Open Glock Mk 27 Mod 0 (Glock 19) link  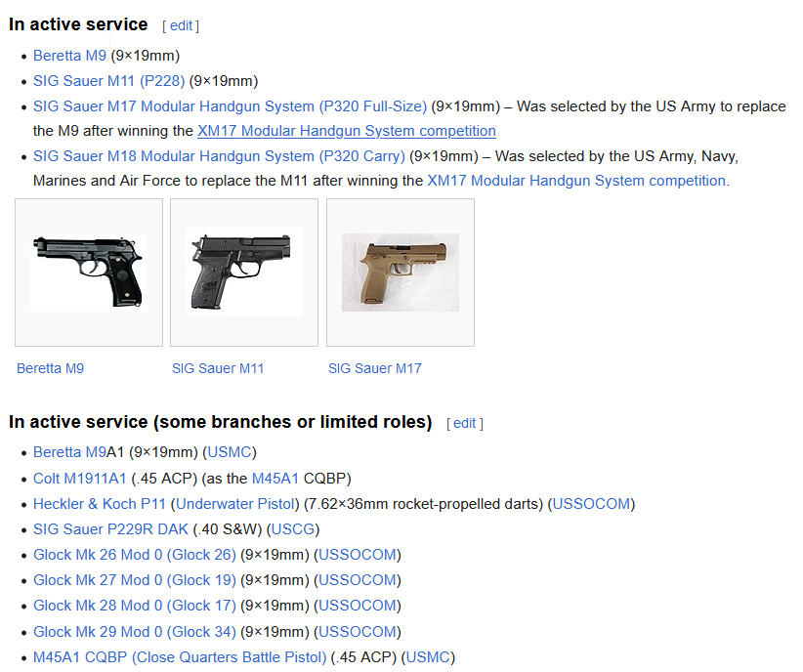point(135,580)
